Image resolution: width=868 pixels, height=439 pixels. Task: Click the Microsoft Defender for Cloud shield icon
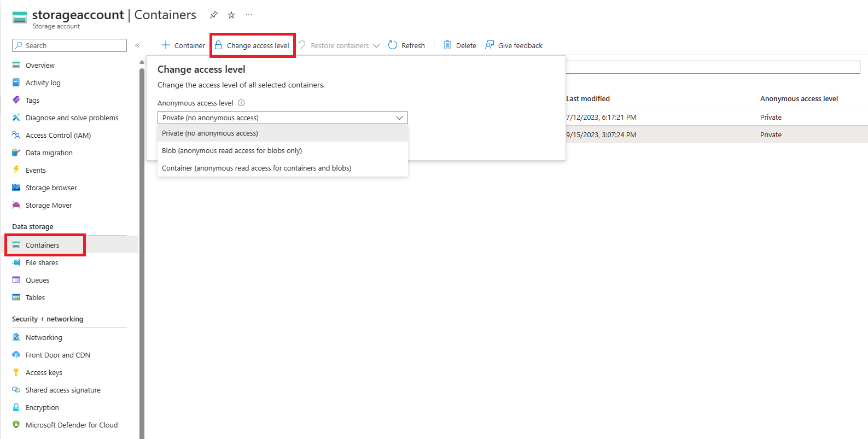coord(16,425)
